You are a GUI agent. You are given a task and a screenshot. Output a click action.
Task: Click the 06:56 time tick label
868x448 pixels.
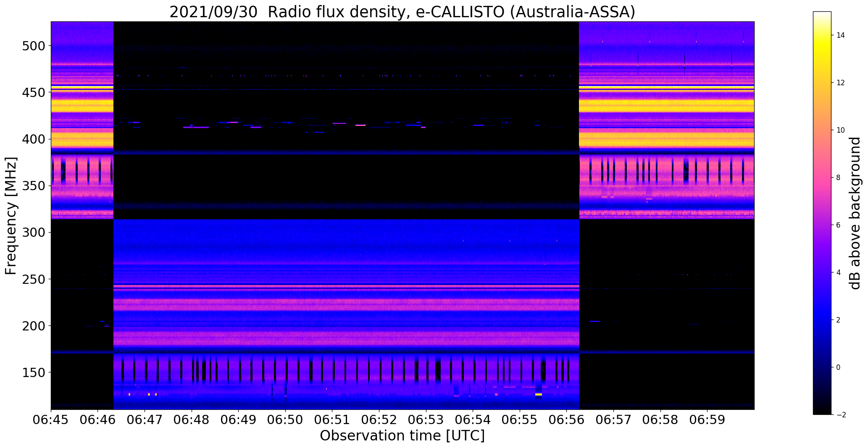coord(566,420)
